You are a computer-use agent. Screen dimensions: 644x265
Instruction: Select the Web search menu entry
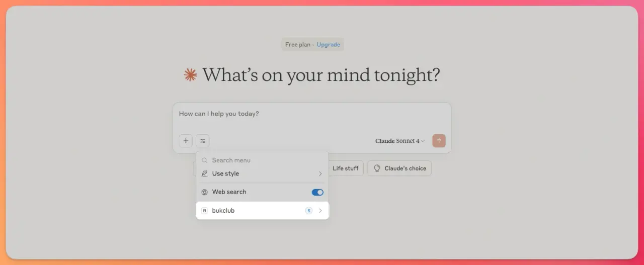262,192
